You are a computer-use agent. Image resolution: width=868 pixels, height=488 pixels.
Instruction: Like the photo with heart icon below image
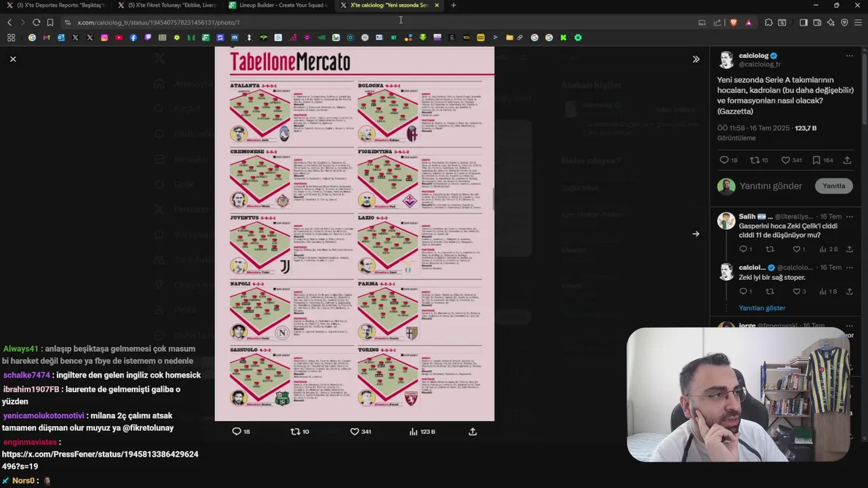point(354,431)
